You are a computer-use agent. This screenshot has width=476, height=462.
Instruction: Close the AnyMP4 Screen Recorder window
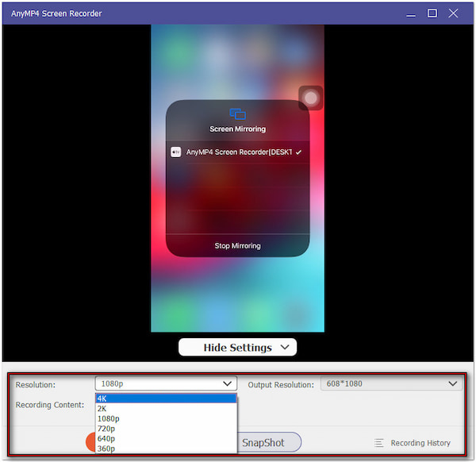pyautogui.click(x=453, y=13)
